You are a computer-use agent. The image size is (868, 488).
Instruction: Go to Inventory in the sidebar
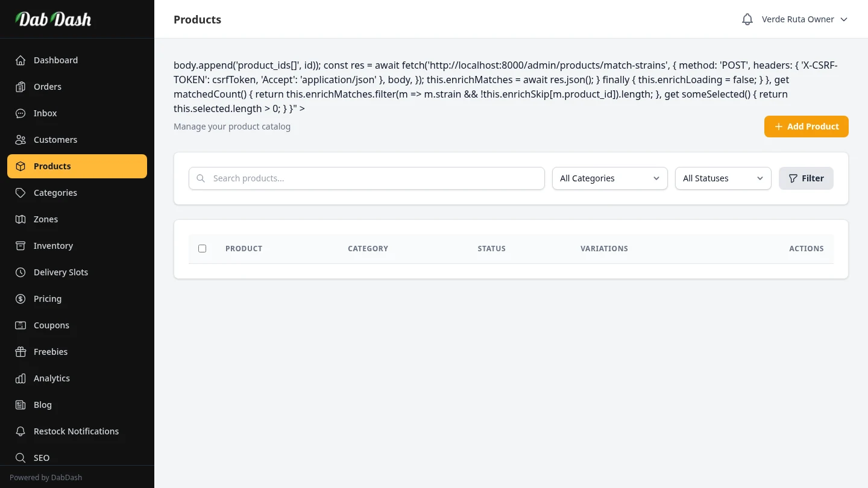click(x=53, y=246)
